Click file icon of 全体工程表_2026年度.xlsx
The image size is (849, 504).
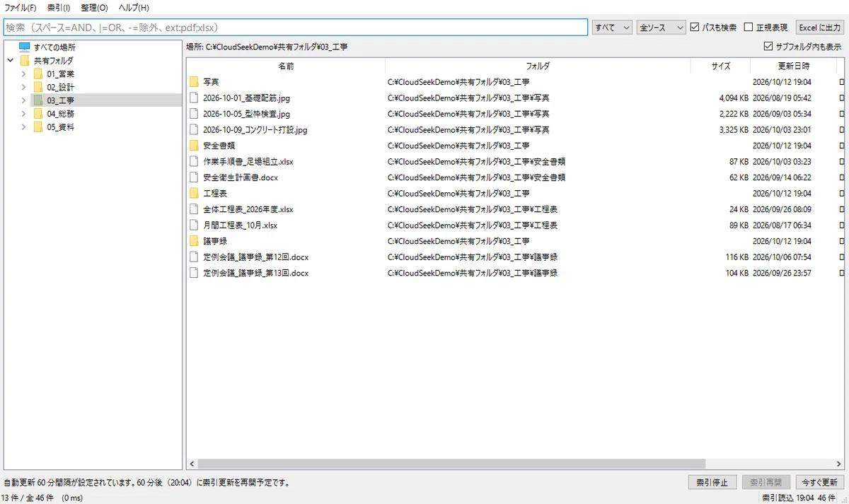click(194, 209)
